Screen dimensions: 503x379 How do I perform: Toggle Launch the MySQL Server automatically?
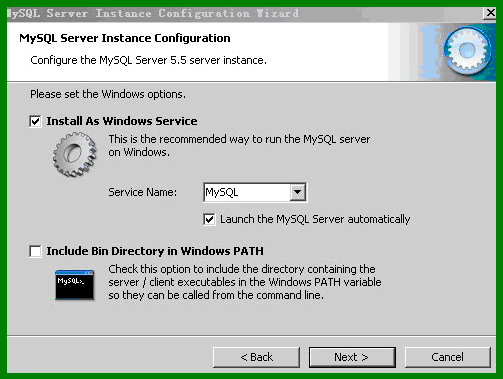[209, 219]
